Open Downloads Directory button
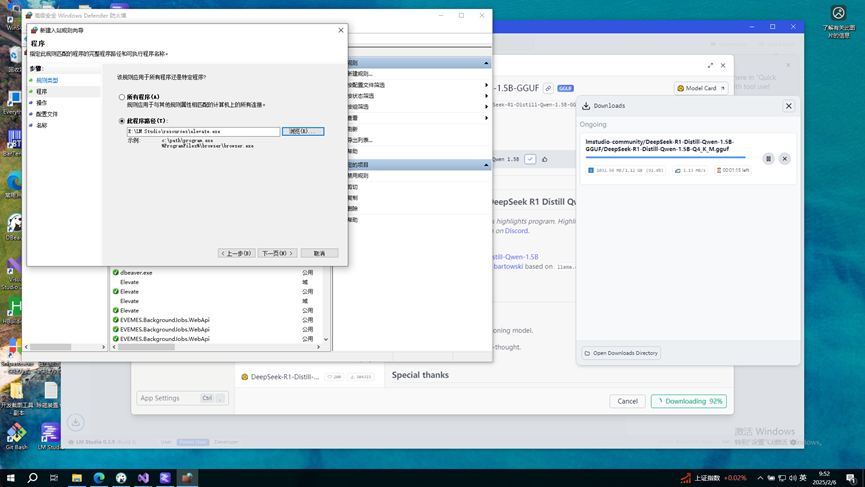The width and height of the screenshot is (865, 487). pyautogui.click(x=621, y=353)
